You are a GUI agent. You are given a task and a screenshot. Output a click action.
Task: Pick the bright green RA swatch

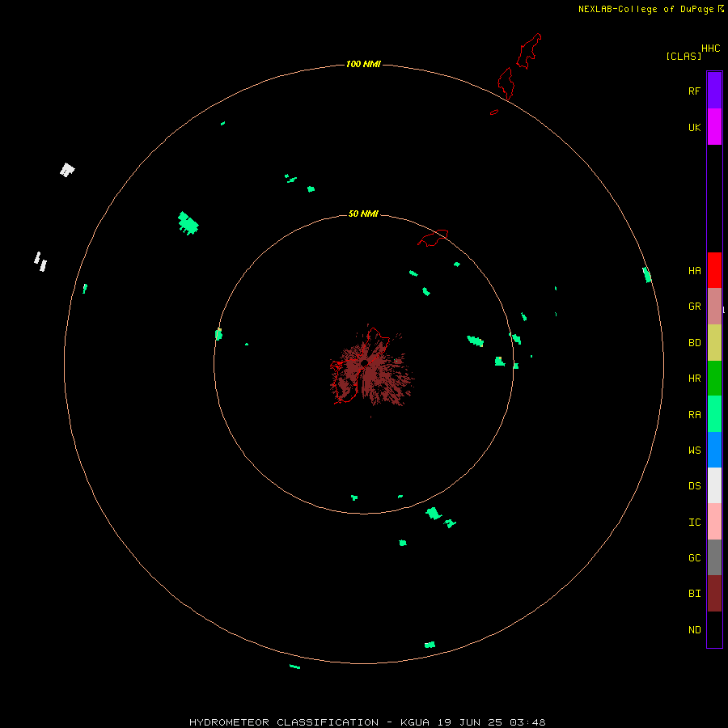pos(714,414)
